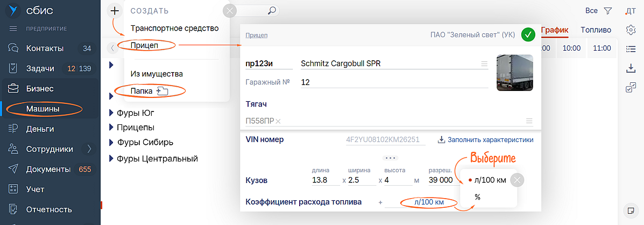Click Заполнить характеристики link

click(486, 140)
